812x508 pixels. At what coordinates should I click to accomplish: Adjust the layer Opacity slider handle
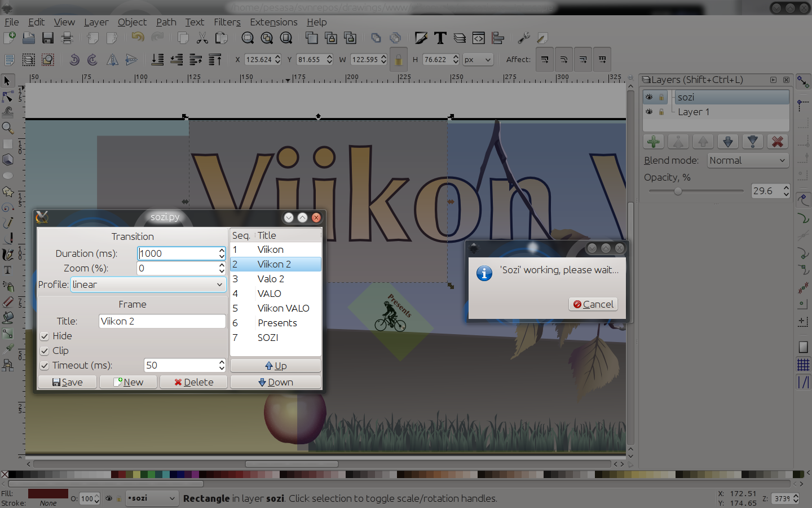pos(678,191)
